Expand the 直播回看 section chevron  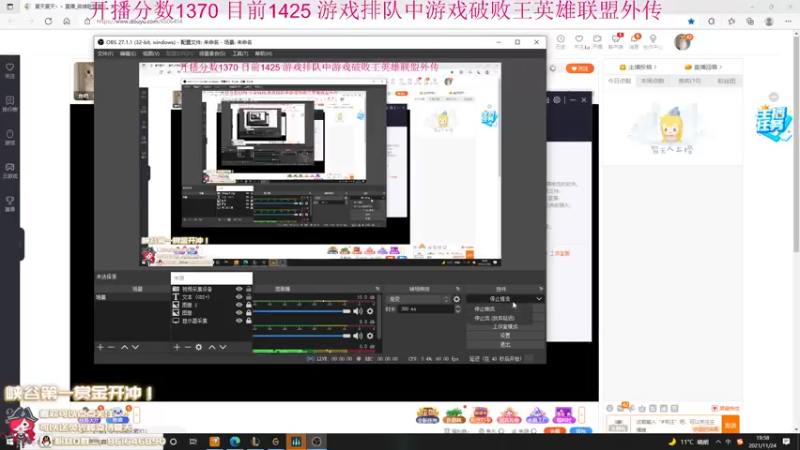coord(720,67)
